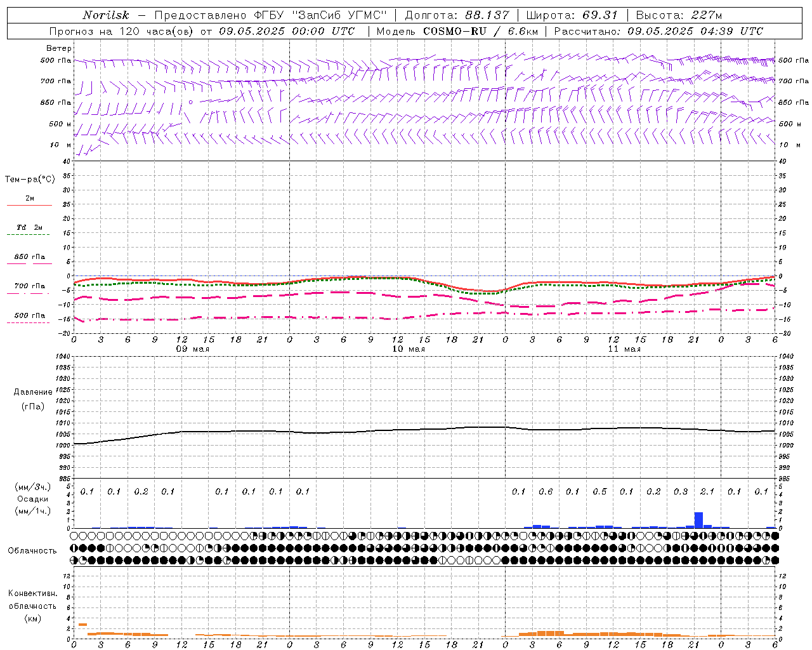Click the 10 мая date label
This screenshot has width=812, height=650.
pyautogui.click(x=409, y=349)
